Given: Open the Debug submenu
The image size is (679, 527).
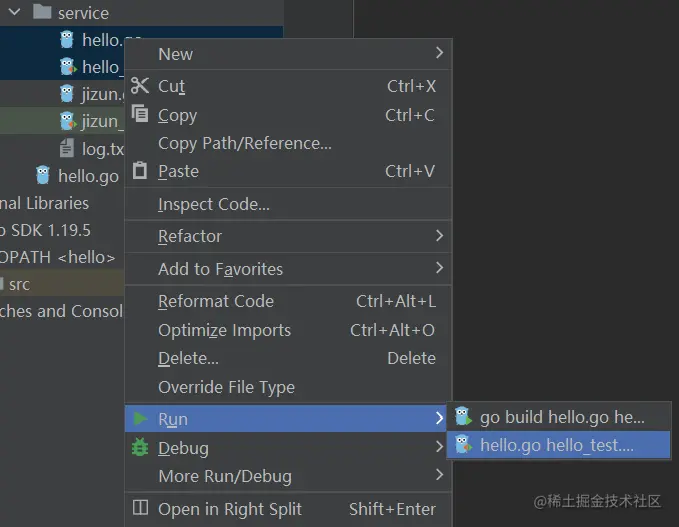Looking at the screenshot, I should click(288, 448).
